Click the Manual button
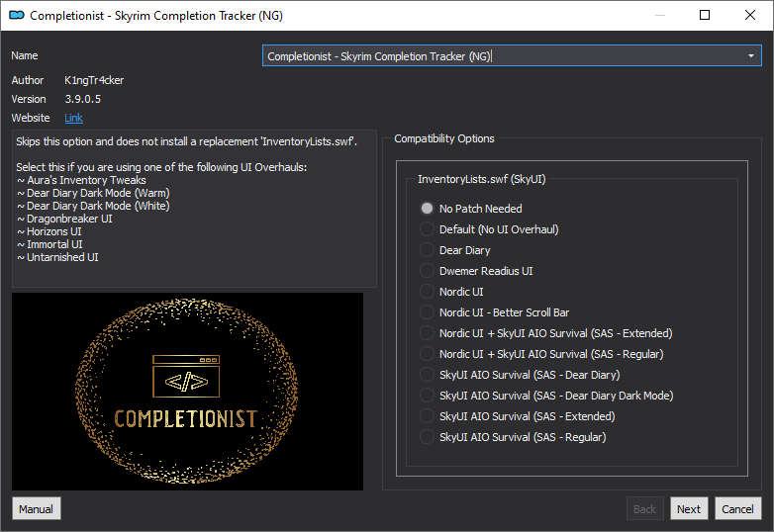Image resolution: width=774 pixels, height=532 pixels. pos(36,508)
